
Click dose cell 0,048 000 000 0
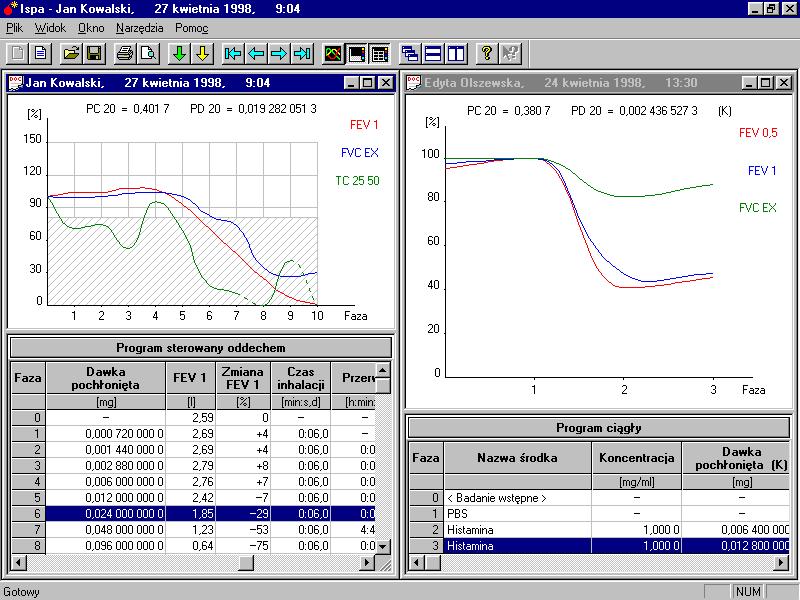pyautogui.click(x=106, y=530)
